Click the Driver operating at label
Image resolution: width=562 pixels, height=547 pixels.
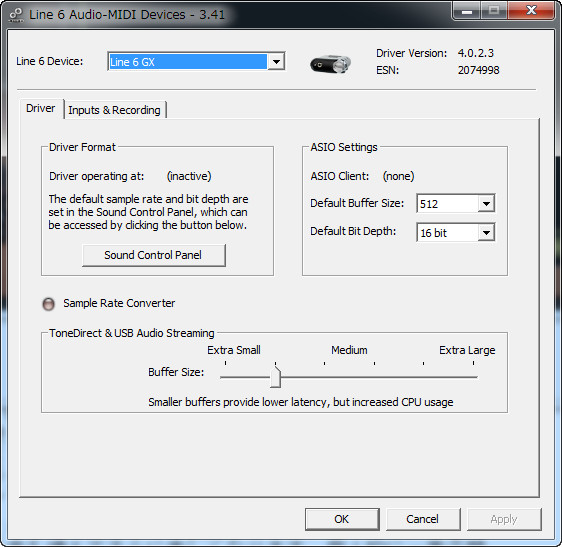click(x=96, y=176)
